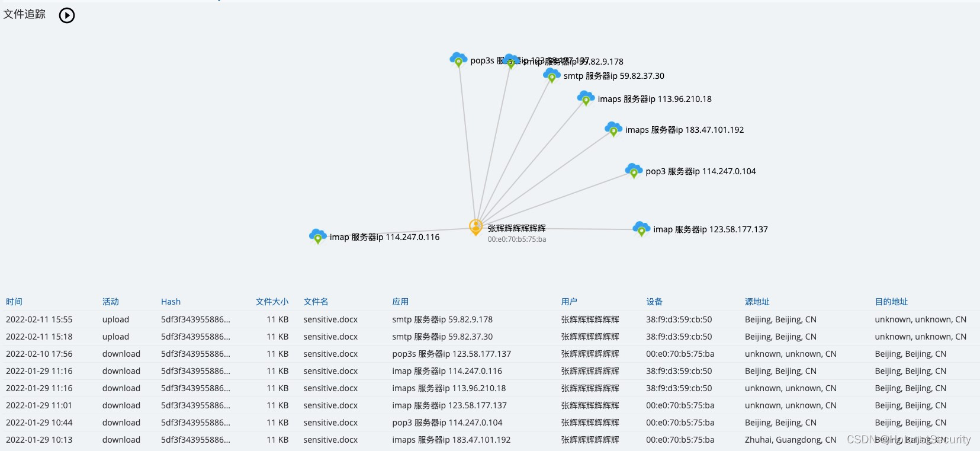Click graph label imaps 服务器ip 113.96.210.18

[x=655, y=99]
